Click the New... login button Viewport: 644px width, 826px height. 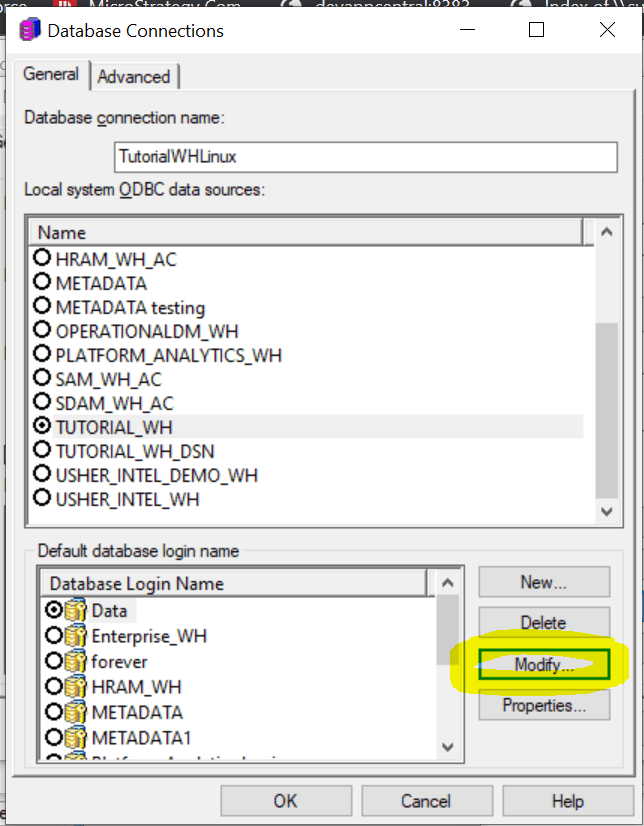coord(543,582)
